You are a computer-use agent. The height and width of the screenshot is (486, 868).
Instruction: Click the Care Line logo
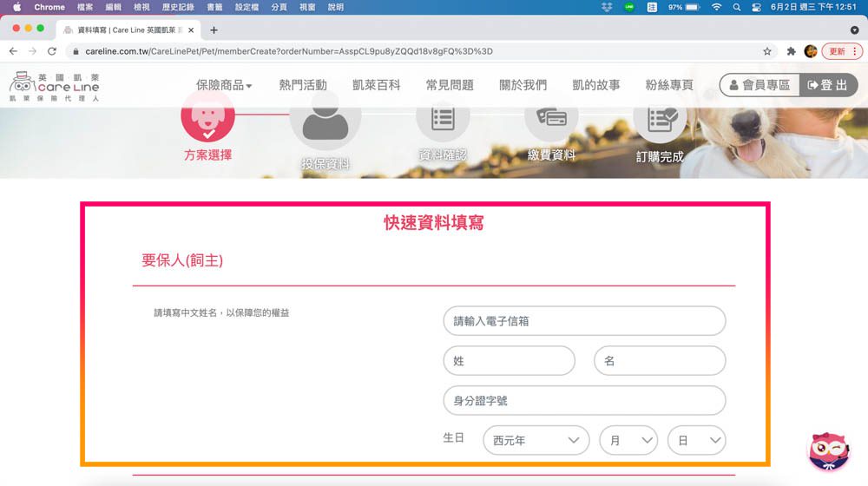pyautogui.click(x=54, y=86)
